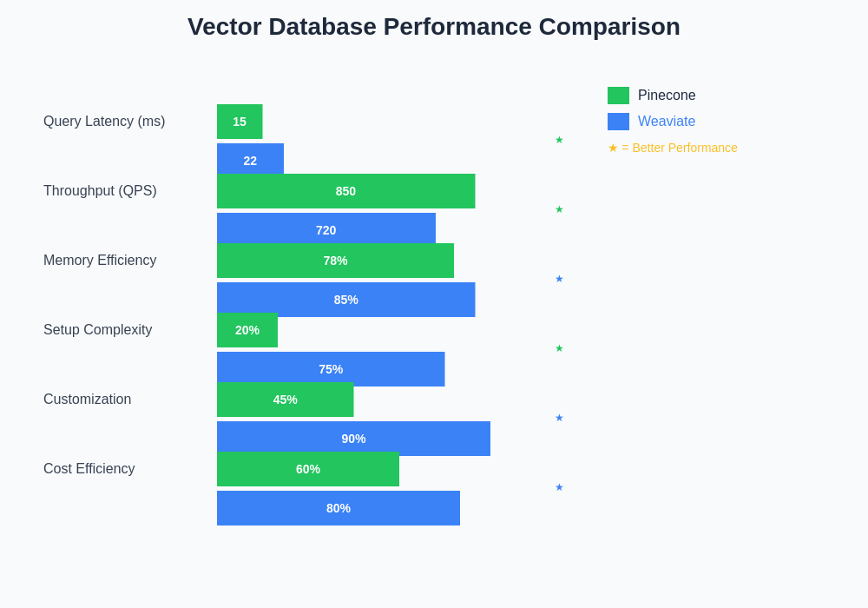Click the Pinecone 850 throughput bar
Image resolution: width=868 pixels, height=608 pixels.
tap(345, 191)
